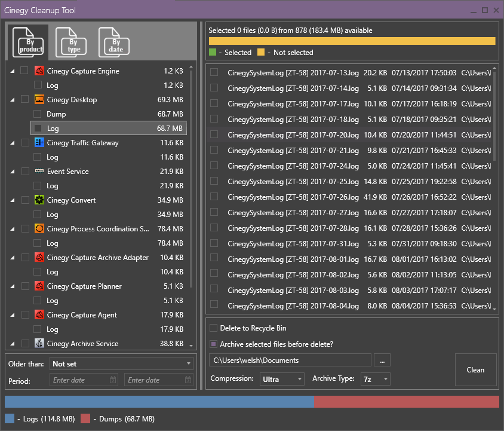Click the first Period Enter date field
Viewport: 504px width, 431px height.
point(84,380)
